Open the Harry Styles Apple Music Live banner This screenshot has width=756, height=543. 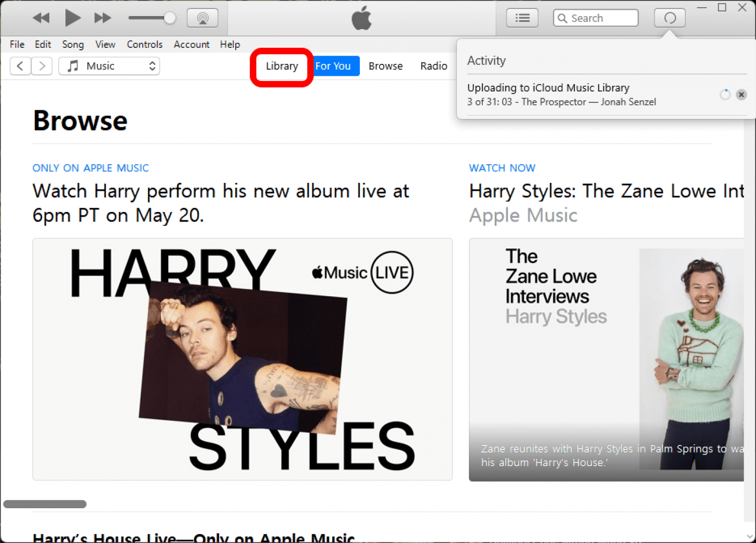coord(242,359)
